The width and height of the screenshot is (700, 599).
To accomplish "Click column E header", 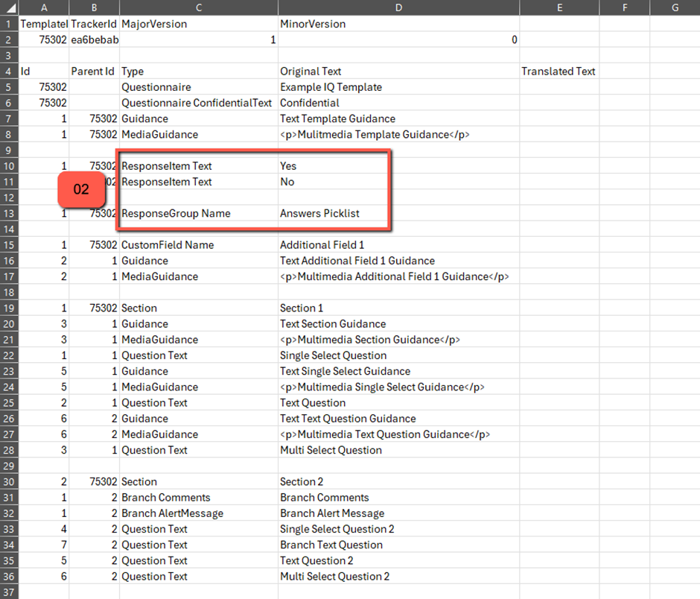I will (559, 7).
